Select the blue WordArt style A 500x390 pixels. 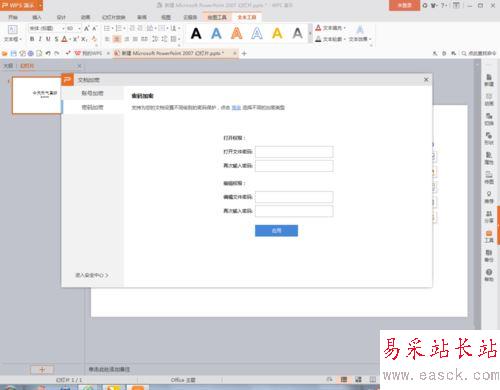pyautogui.click(x=216, y=33)
